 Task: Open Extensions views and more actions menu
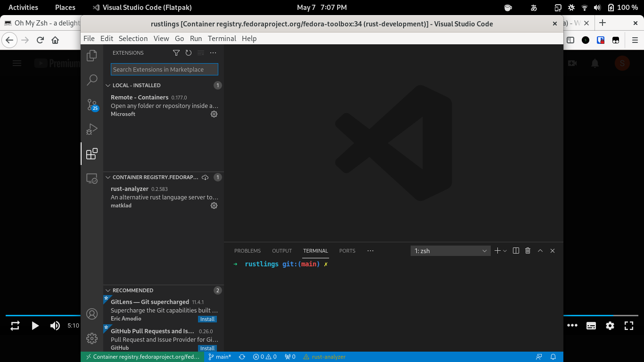pyautogui.click(x=213, y=53)
